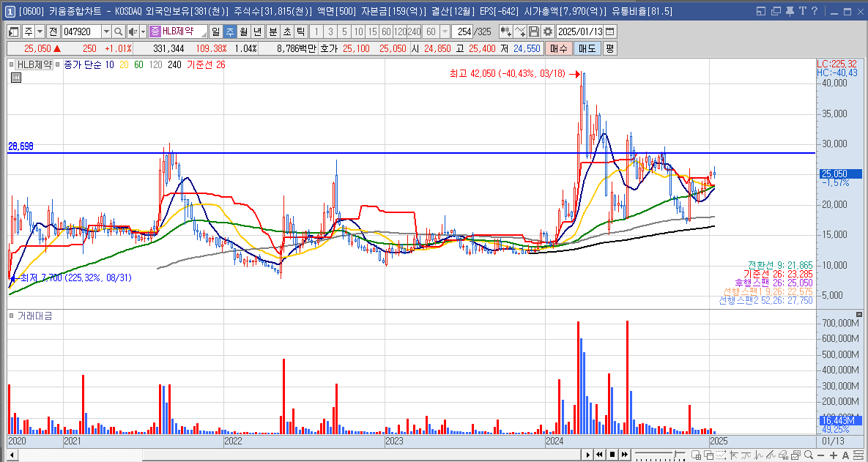Select the 틱 tick chart period
Viewport: 868px width, 462px height.
(x=300, y=31)
